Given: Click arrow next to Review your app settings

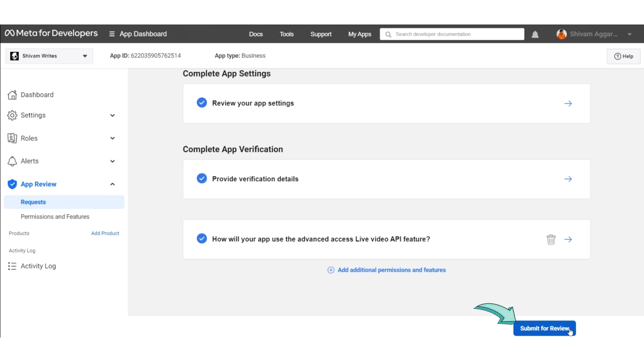Looking at the screenshot, I should tap(568, 103).
